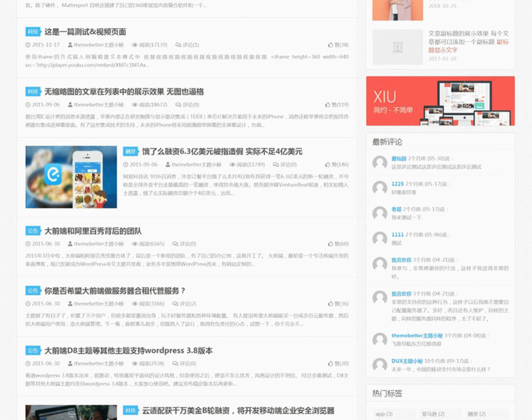532x420 pixels.
Task: Click the 热门标签 widget heading
Action: pos(387,393)
